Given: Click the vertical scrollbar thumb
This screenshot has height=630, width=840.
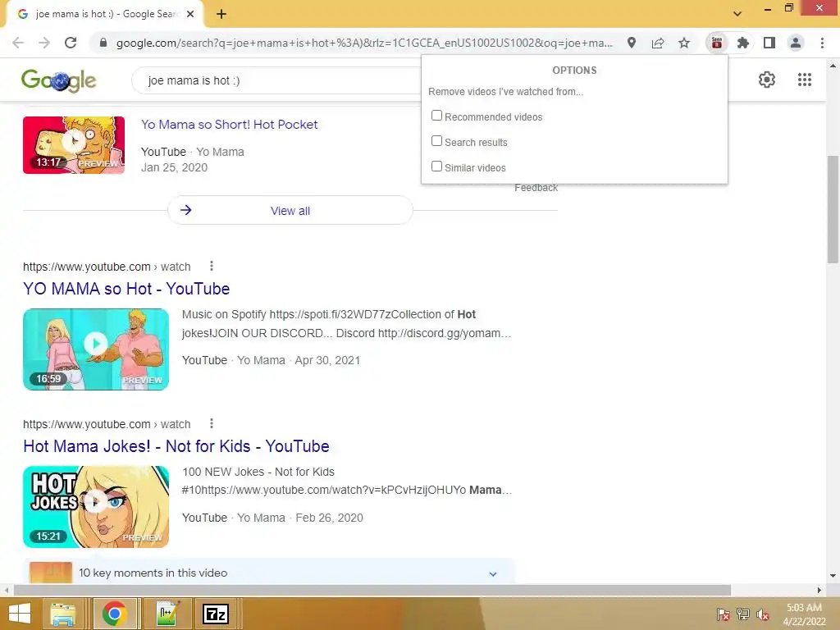Looking at the screenshot, I should click(x=833, y=209).
